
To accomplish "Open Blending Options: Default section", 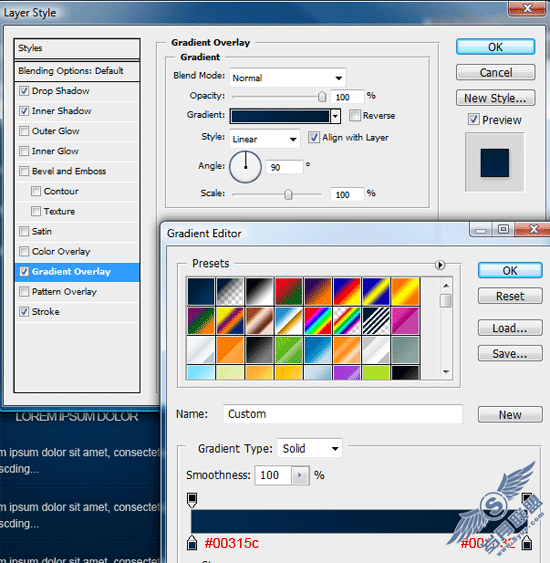I will point(77,71).
